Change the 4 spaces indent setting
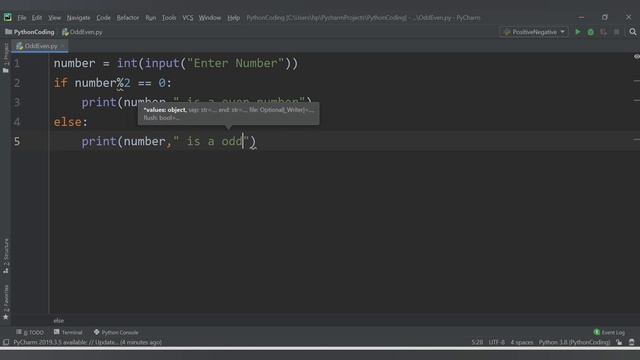This screenshot has width=640, height=360. point(522,342)
